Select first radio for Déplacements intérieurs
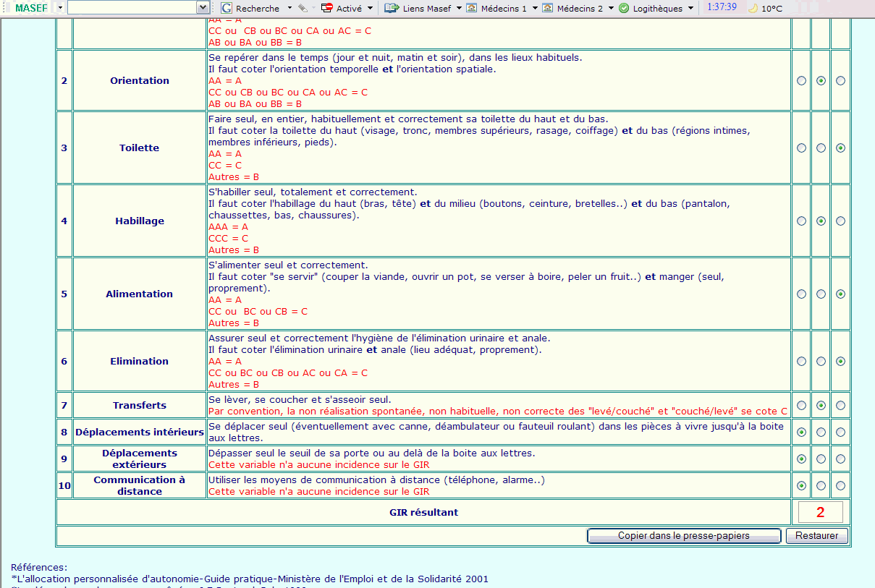The height and width of the screenshot is (588, 875). [x=801, y=433]
